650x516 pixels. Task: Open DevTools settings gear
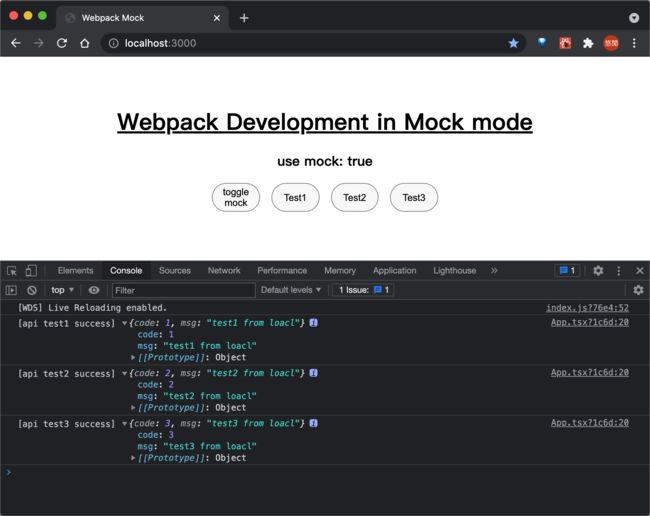pyautogui.click(x=598, y=271)
